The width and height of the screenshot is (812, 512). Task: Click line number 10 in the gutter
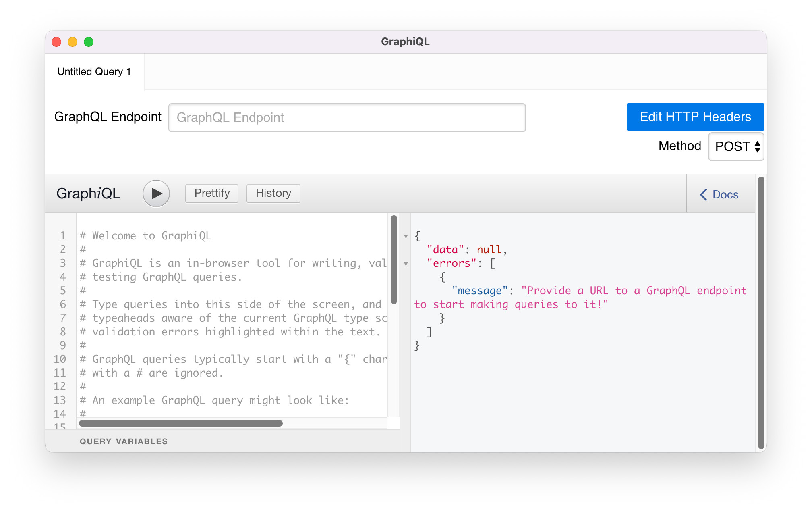pyautogui.click(x=60, y=359)
